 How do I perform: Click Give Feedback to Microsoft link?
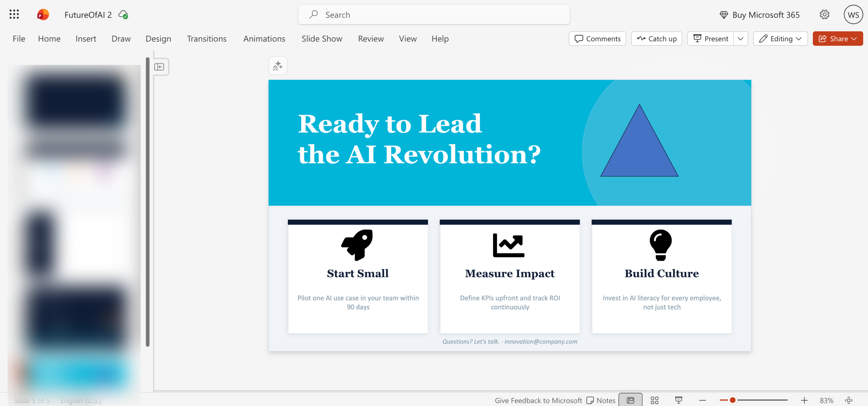tap(538, 400)
